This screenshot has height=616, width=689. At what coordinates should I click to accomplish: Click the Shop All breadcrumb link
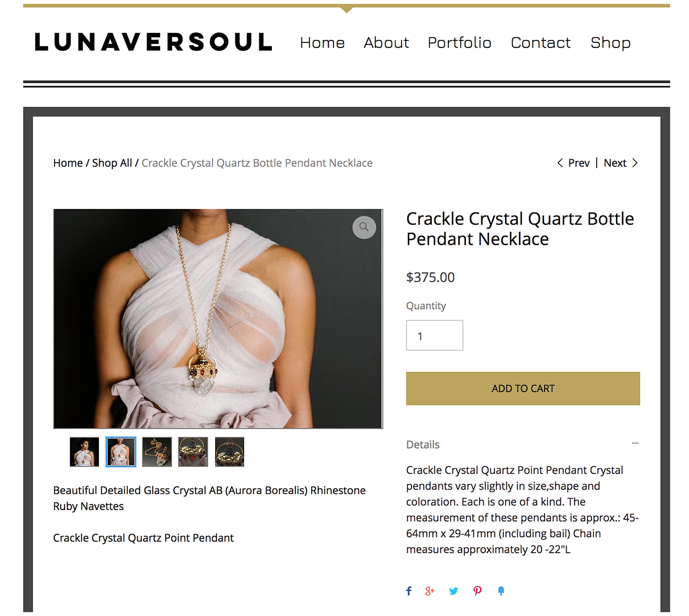(x=112, y=163)
